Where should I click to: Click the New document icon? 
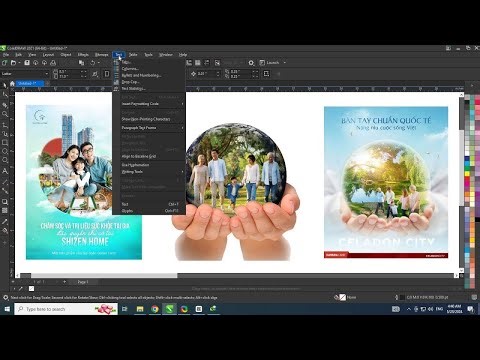point(5,63)
